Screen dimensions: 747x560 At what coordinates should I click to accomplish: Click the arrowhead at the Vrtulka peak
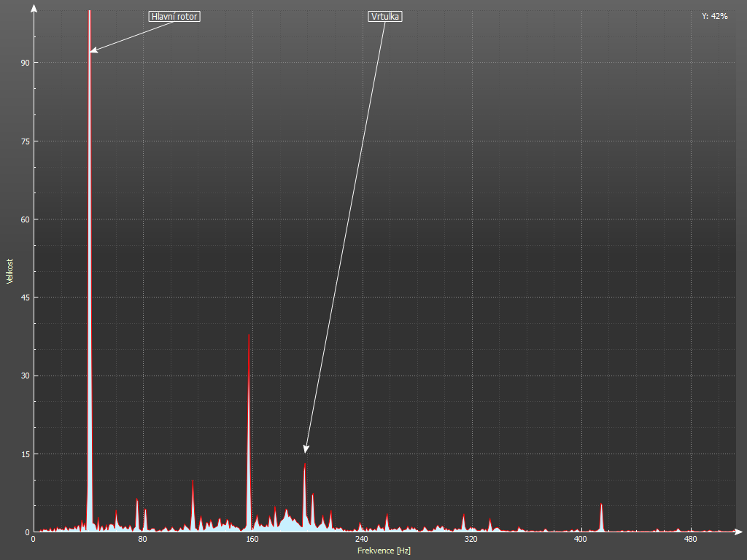(x=306, y=449)
